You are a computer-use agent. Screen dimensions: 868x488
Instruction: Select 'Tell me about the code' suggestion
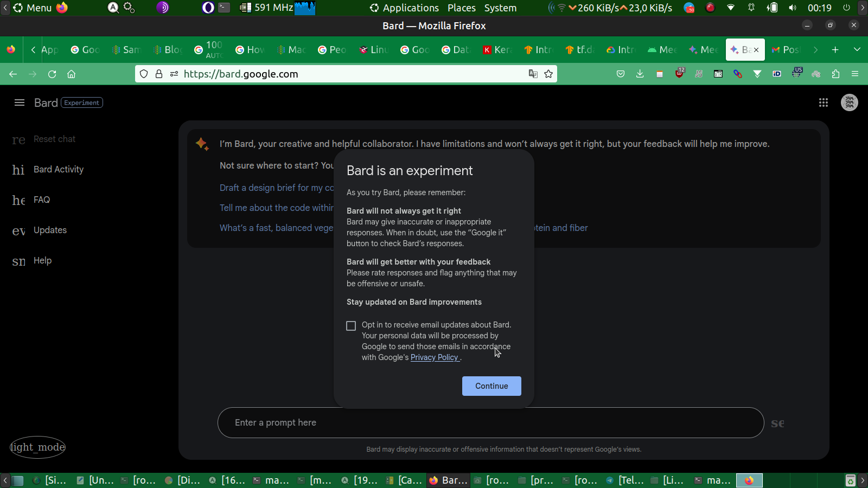tap(277, 208)
